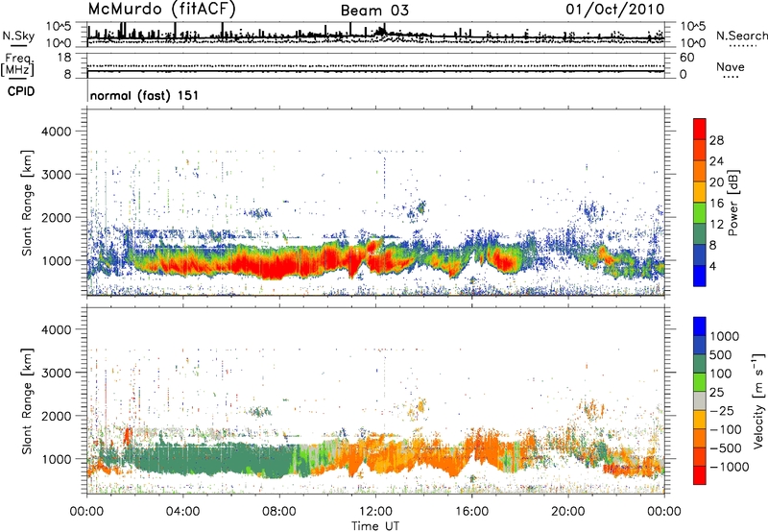Click the "28" label on power colorbar

[716, 140]
